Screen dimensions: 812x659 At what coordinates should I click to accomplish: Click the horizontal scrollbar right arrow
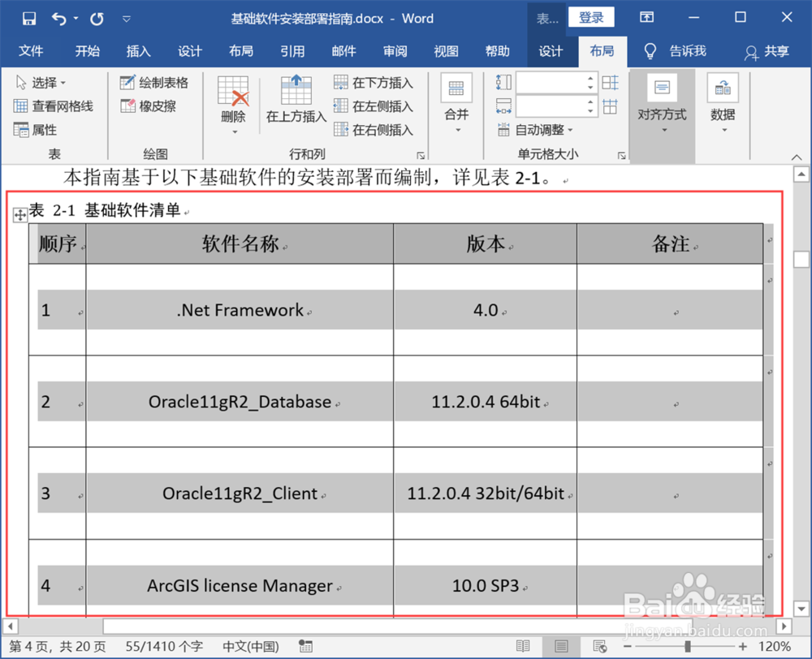[x=784, y=627]
